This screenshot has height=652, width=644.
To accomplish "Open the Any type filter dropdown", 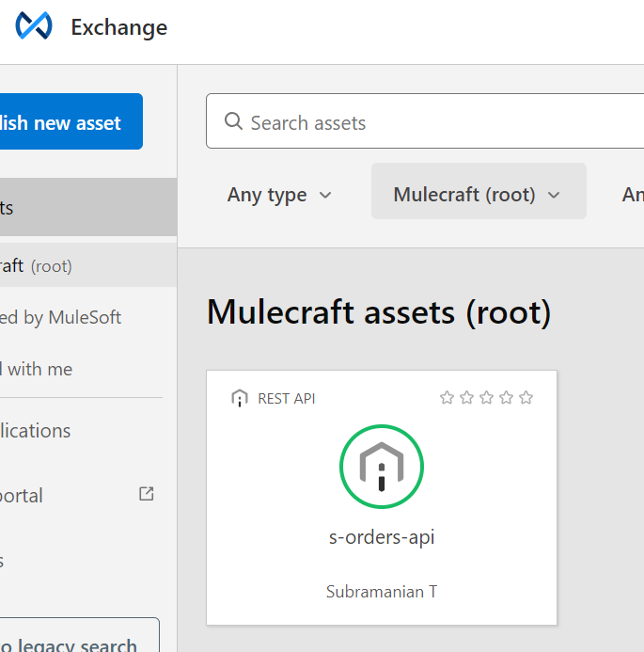I will [279, 195].
